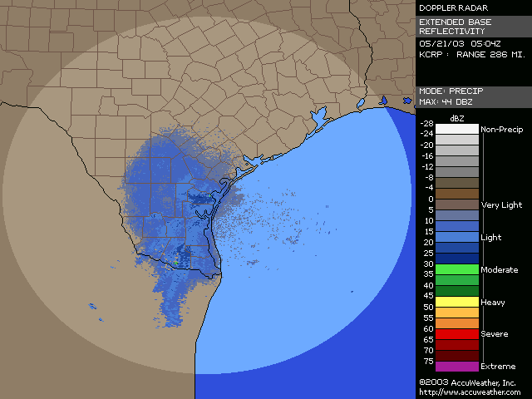Image resolution: width=532 pixels, height=399 pixels.
Task: Click the navy swatch between 25 and 30
Action: [457, 259]
